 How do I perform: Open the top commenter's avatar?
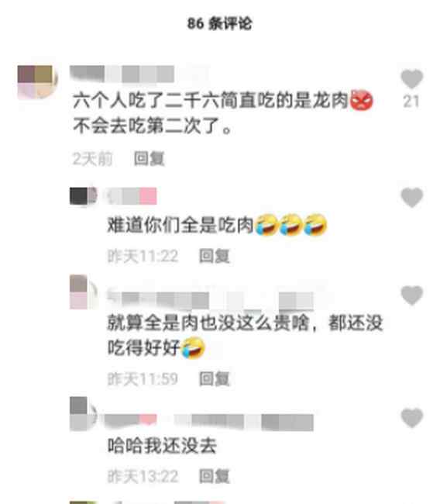[37, 81]
